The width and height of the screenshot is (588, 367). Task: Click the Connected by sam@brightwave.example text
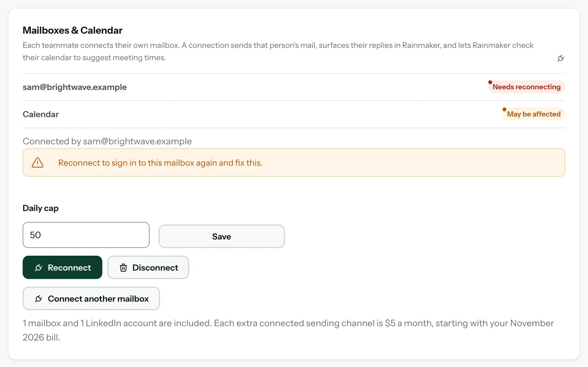[x=107, y=141]
